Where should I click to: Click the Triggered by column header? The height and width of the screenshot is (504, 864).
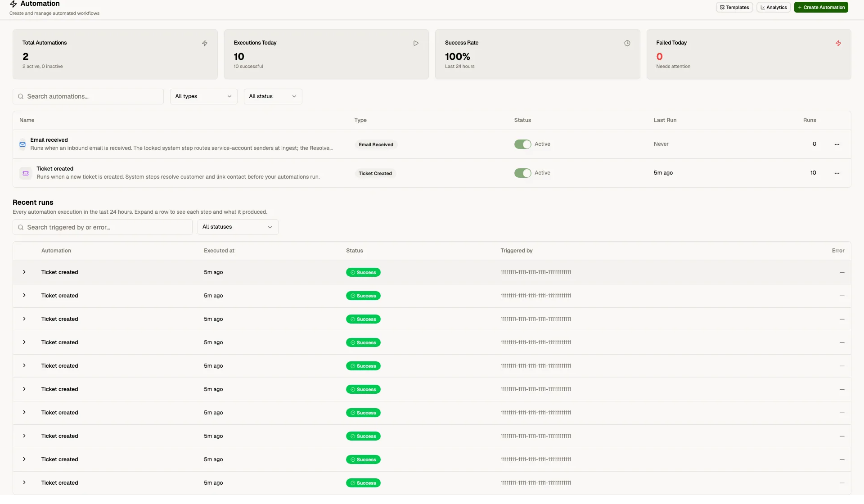coord(517,251)
